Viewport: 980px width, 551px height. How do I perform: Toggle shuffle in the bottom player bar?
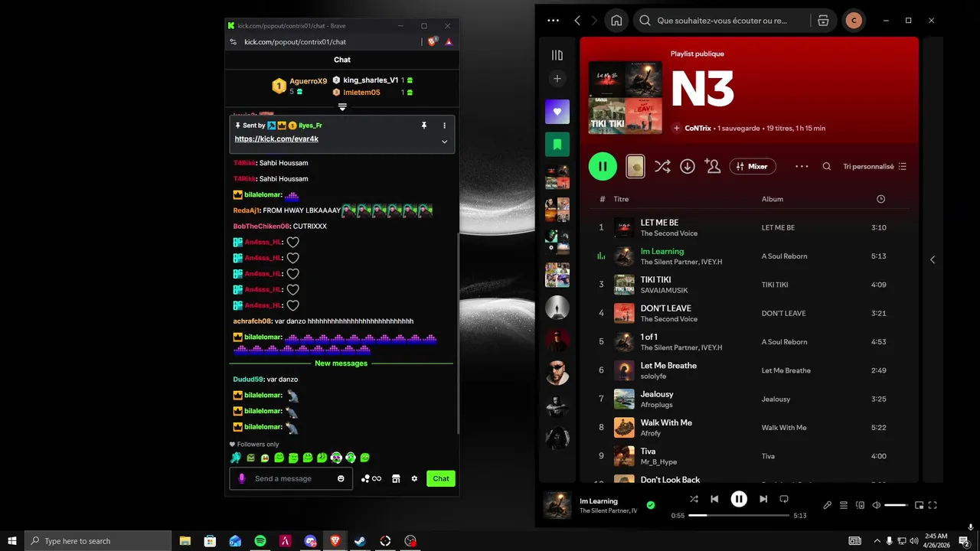[x=694, y=499]
